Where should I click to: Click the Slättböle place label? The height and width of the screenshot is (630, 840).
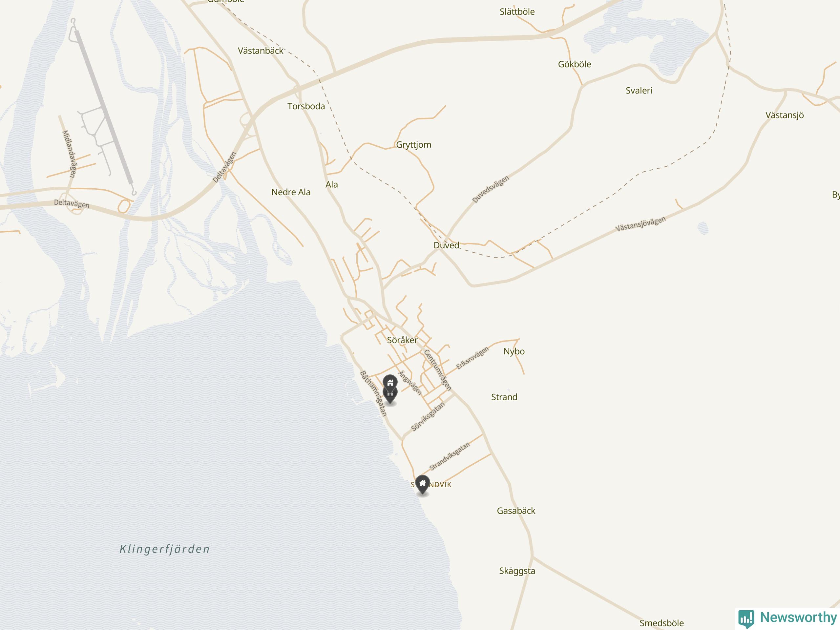(x=517, y=12)
